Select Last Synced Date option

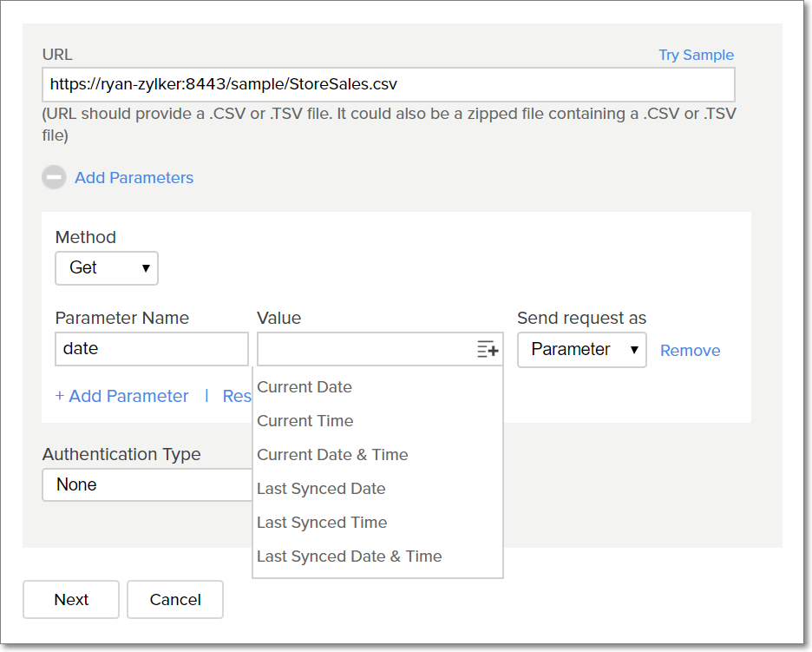tap(321, 489)
